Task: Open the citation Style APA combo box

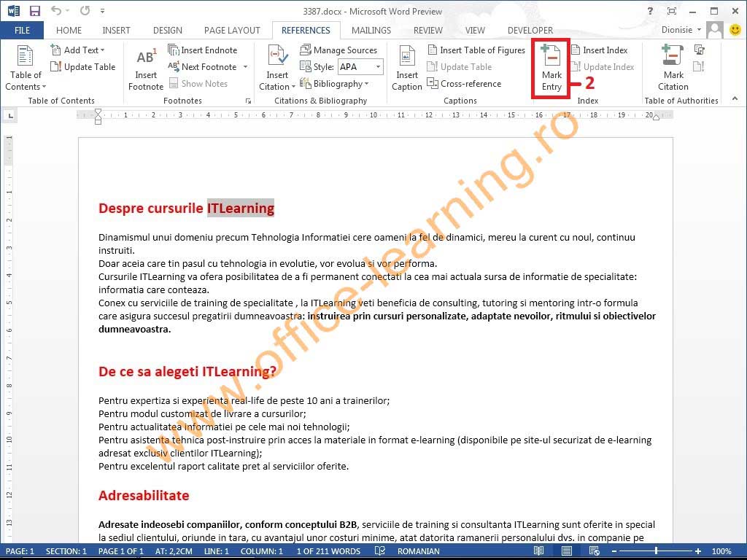Action: point(360,66)
